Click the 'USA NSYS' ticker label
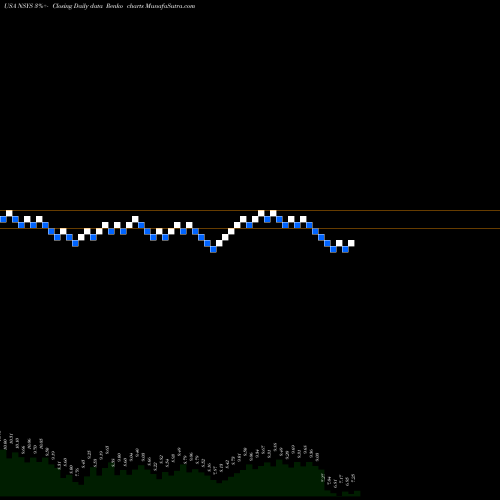Image resolution: width=500 pixels, height=500 pixels. tap(18, 6)
